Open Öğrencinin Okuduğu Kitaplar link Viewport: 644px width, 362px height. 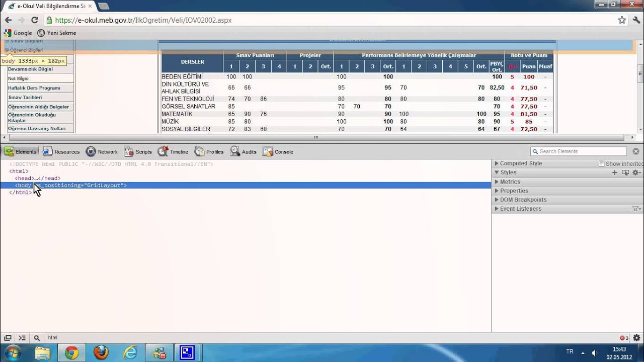(32, 117)
